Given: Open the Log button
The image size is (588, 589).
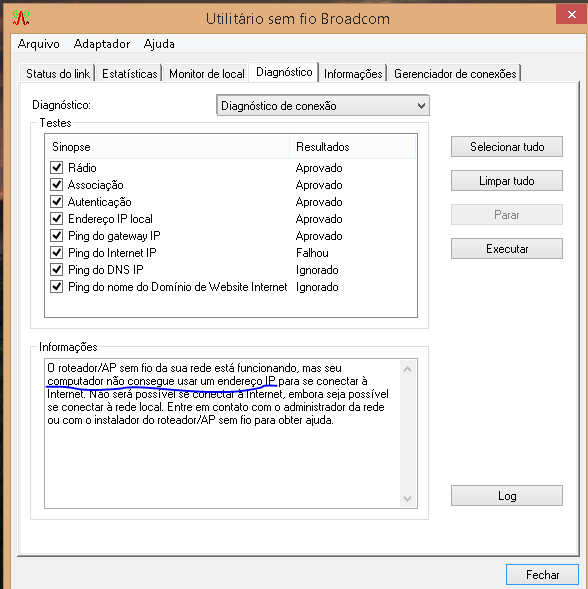Looking at the screenshot, I should 506,496.
